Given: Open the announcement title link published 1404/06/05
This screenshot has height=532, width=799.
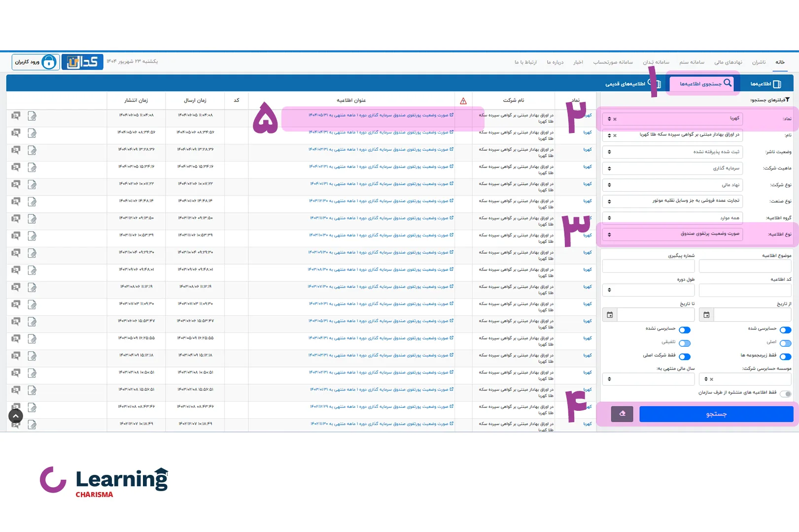Looking at the screenshot, I should [381, 115].
